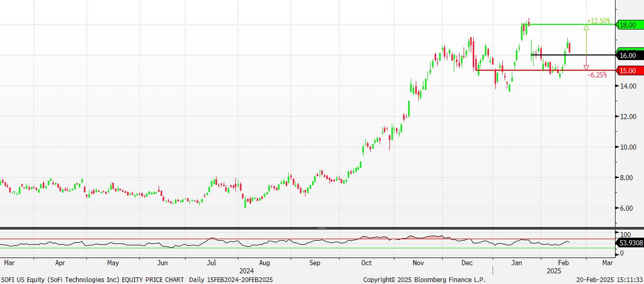The image size is (644, 284).
Task: Click the Mar label preceding Apr
Action: pyautogui.click(x=9, y=263)
